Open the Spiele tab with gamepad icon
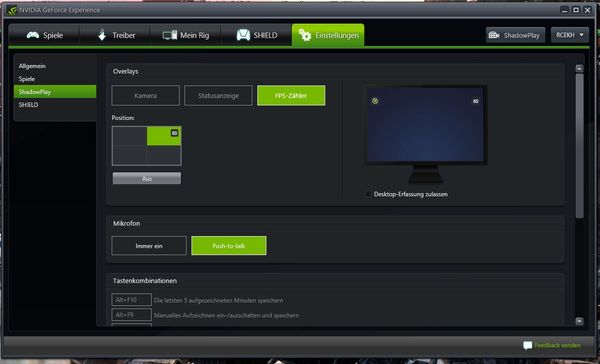 44,35
